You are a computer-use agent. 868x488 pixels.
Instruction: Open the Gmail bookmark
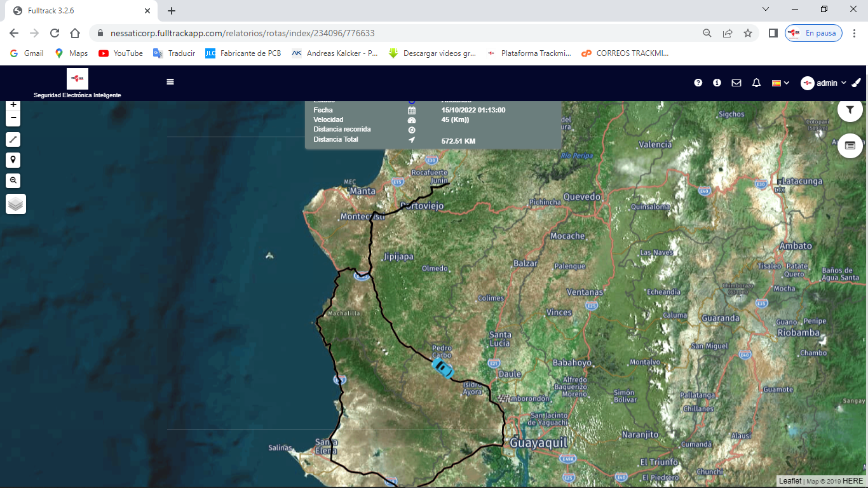click(27, 53)
